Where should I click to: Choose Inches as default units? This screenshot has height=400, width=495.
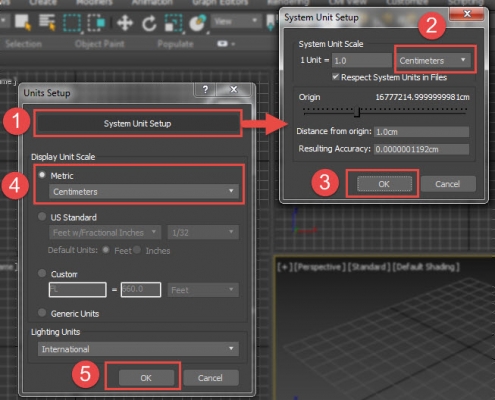pyautogui.click(x=137, y=250)
